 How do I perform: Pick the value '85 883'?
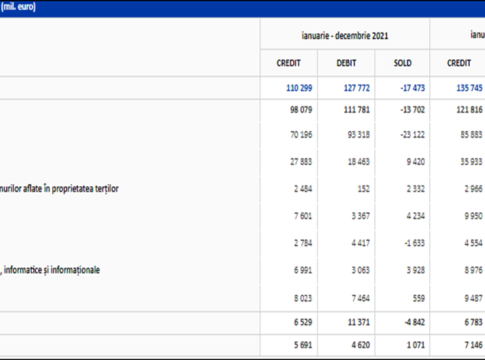(x=471, y=135)
